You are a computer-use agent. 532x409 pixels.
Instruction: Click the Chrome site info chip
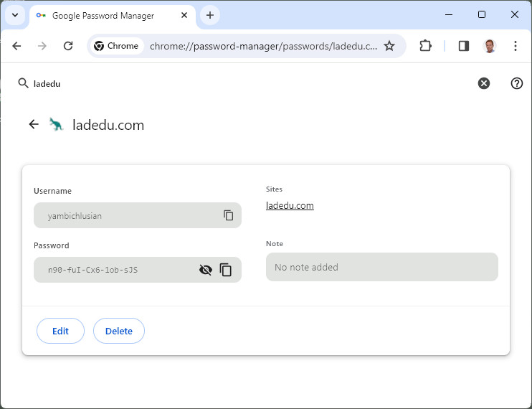pos(116,46)
